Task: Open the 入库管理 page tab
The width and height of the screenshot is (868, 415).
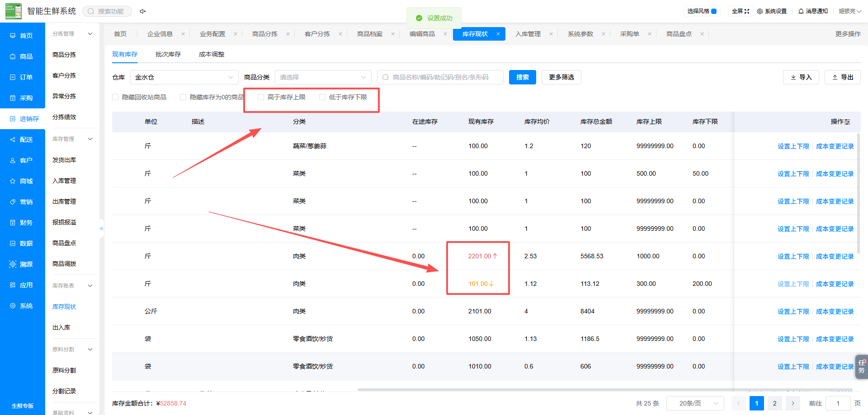Action: [528, 34]
